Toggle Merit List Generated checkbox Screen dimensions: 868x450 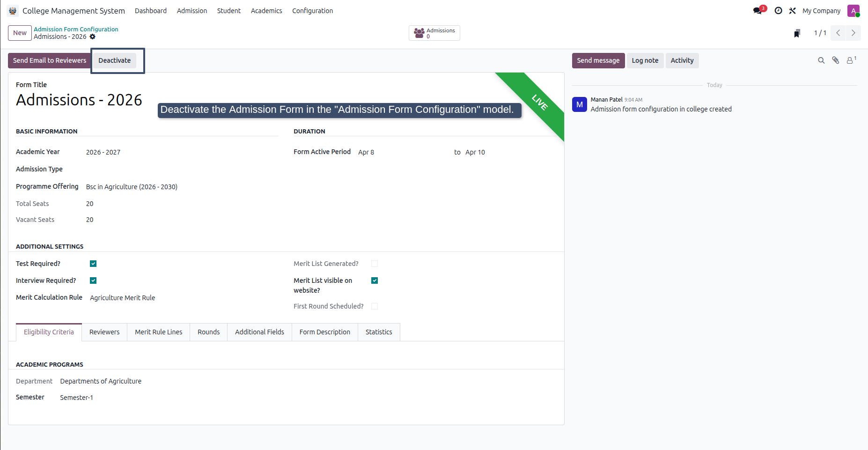[375, 264]
